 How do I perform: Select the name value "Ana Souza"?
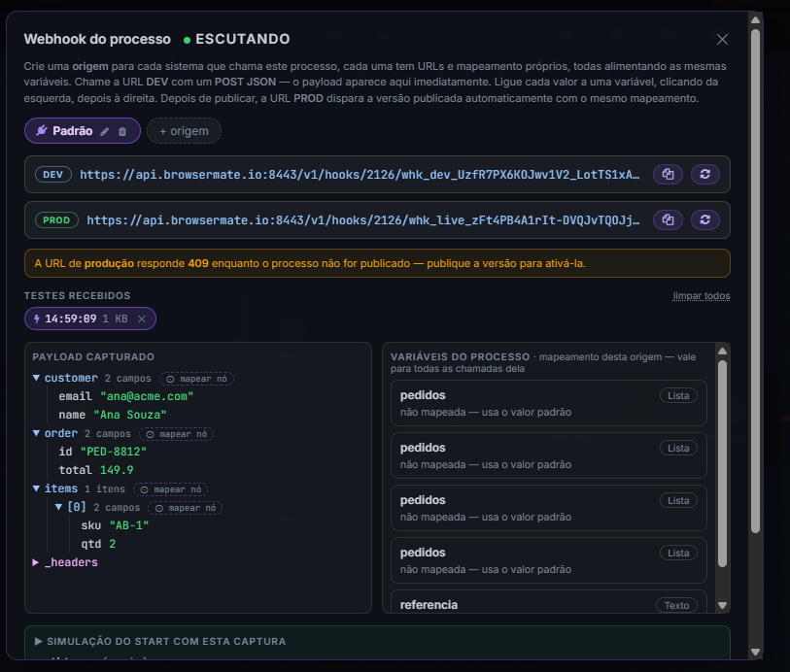pyautogui.click(x=130, y=415)
